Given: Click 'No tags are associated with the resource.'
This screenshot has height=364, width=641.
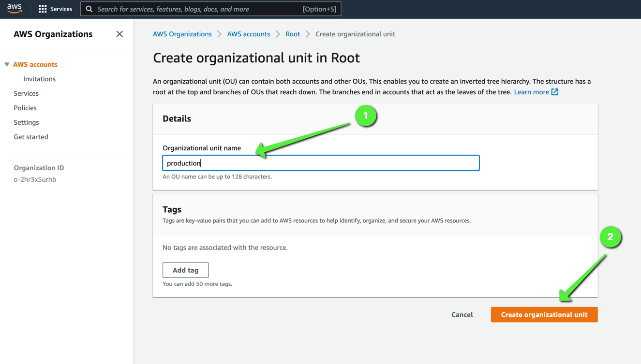Looking at the screenshot, I should coord(225,248).
